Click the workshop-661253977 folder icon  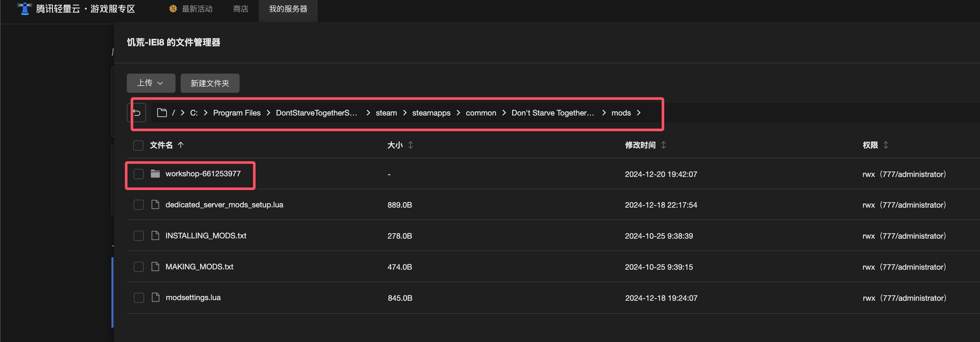tap(155, 174)
